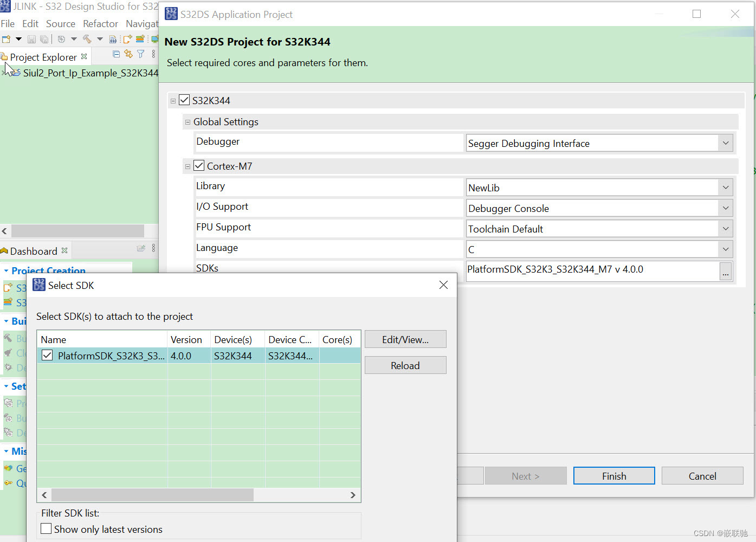The image size is (756, 542).
Task: Open the Dashboard view menu dots
Action: (153, 248)
